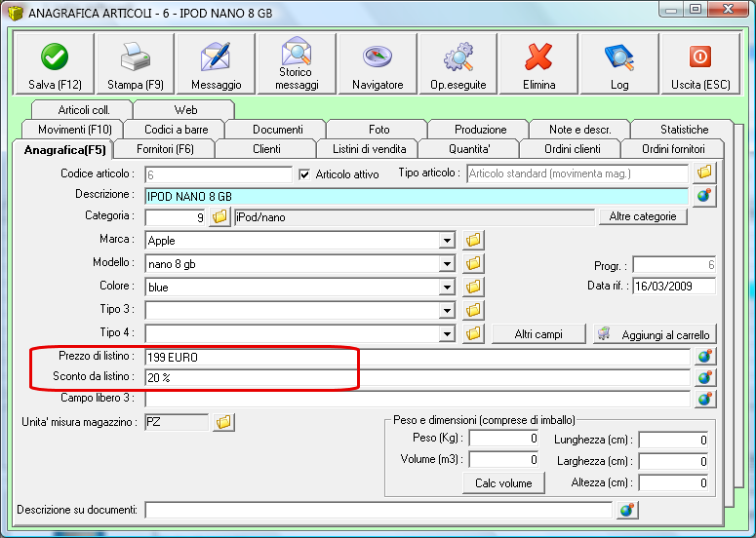Open the Messaggio envelope tool
756x538 pixels.
[x=216, y=63]
